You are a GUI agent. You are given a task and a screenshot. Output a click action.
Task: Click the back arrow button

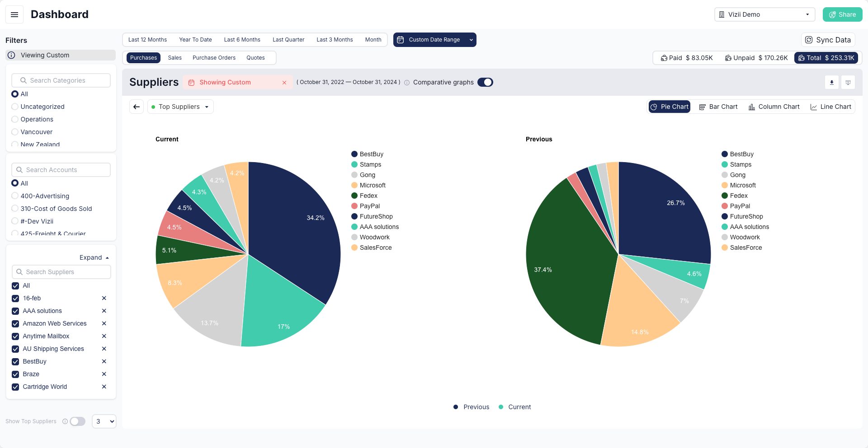click(x=137, y=107)
